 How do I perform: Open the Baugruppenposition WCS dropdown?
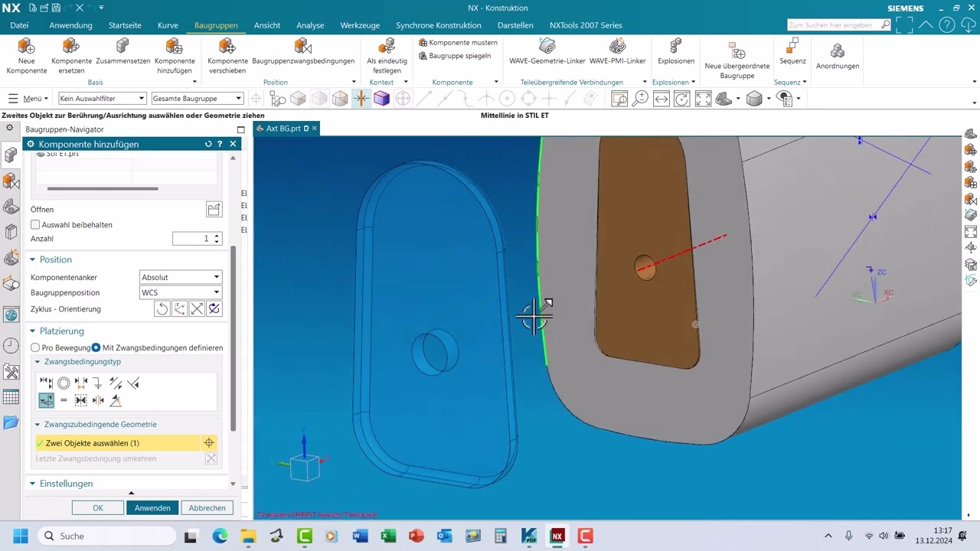pos(181,292)
